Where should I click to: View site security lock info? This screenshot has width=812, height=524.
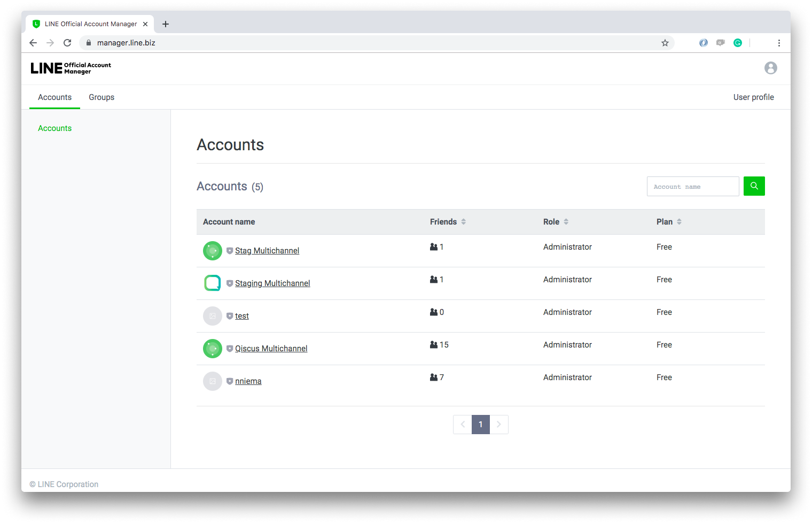point(89,43)
